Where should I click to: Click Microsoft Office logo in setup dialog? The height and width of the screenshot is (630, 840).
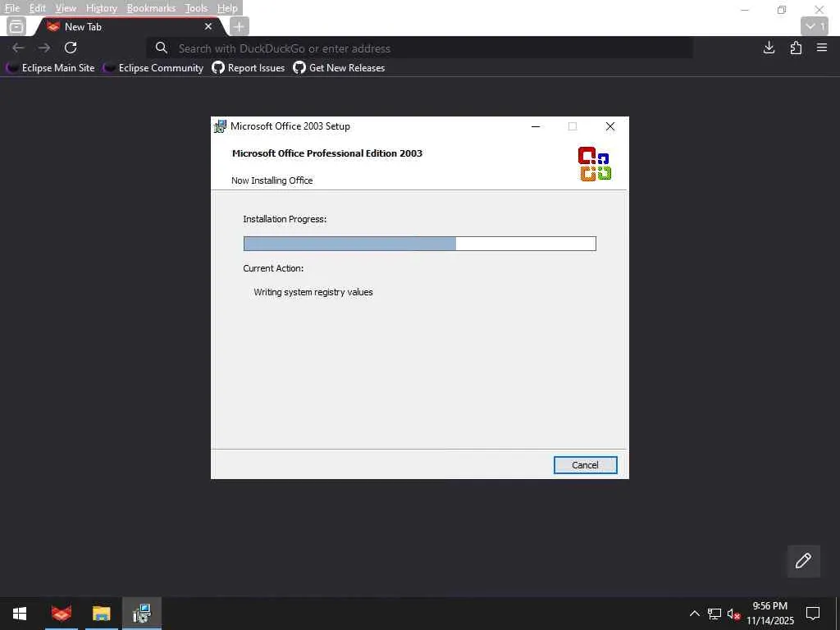(594, 164)
